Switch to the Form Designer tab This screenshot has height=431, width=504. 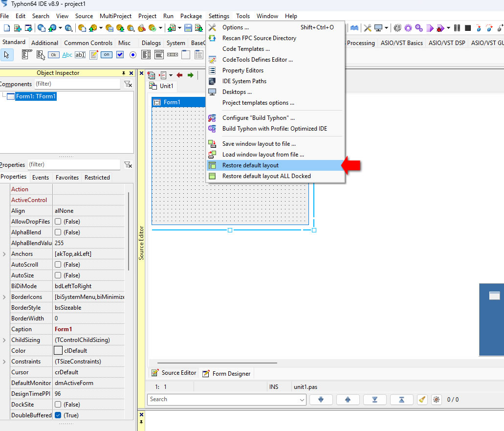point(226,374)
